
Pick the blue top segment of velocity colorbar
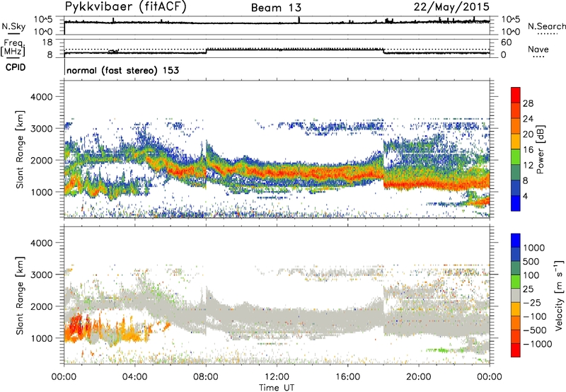coord(516,241)
